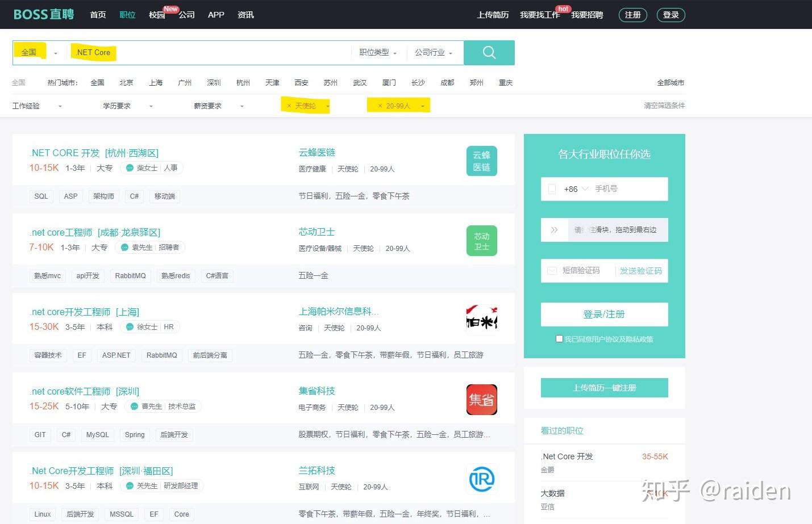Image resolution: width=812 pixels, height=524 pixels.
Task: Click the MSSQL tag under 兰拓科技 job
Action: pos(122,514)
